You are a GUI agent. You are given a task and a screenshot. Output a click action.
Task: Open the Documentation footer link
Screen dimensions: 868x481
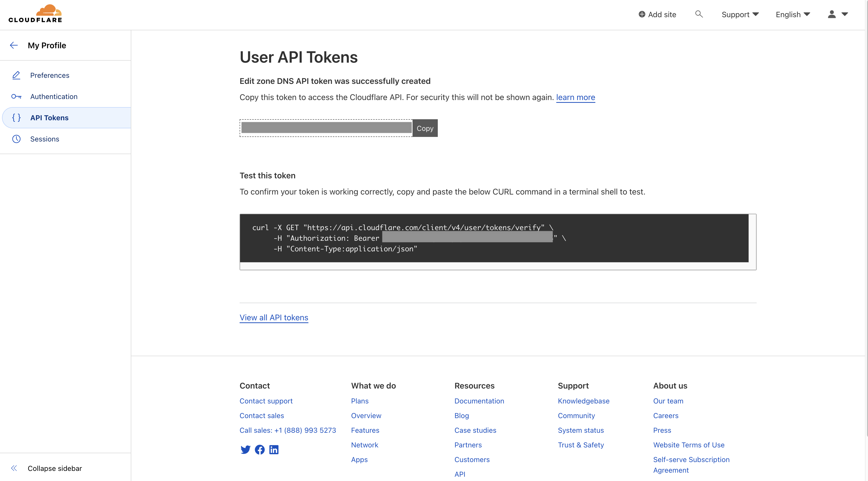coord(479,401)
